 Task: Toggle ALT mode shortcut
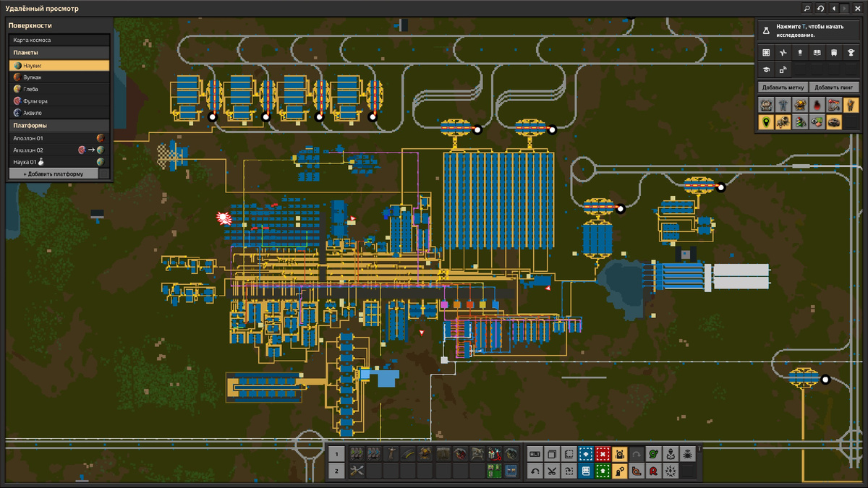pos(535,454)
